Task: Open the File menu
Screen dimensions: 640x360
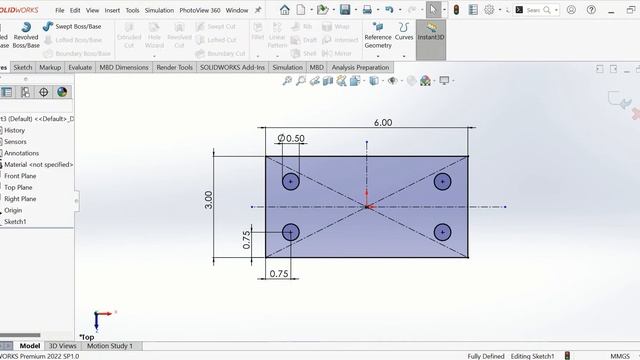Action: [60, 10]
